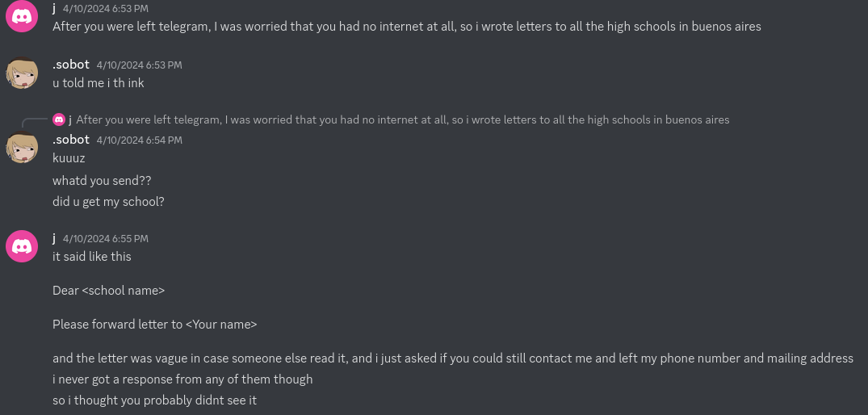Select the 'whatd you send??' message

click(102, 180)
